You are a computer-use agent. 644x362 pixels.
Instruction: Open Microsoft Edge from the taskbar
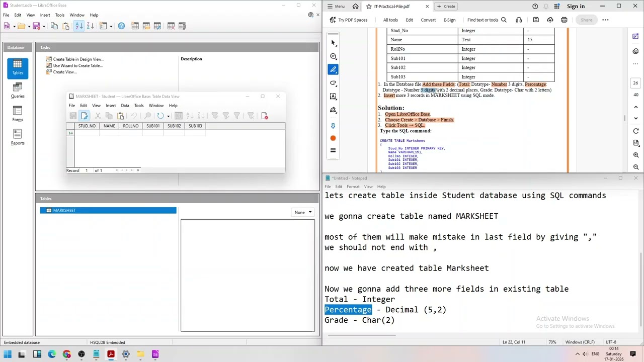(x=52, y=354)
